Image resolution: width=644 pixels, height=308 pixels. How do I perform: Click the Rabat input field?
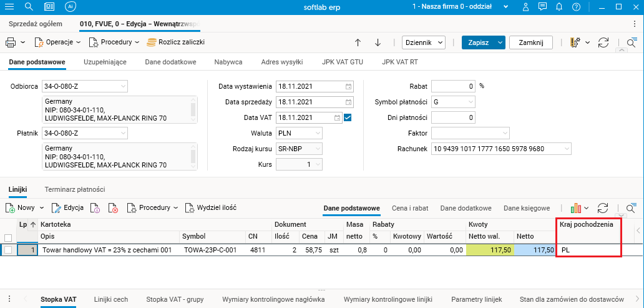coord(454,86)
